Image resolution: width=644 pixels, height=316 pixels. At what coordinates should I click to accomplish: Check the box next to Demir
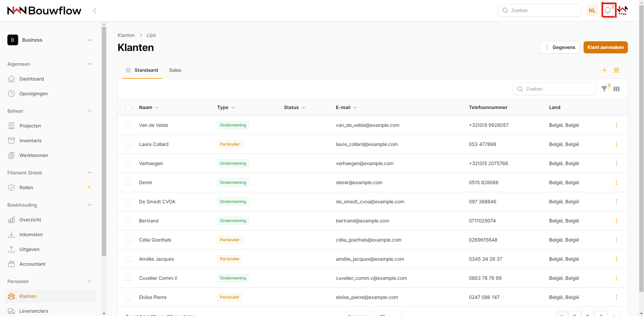click(128, 182)
